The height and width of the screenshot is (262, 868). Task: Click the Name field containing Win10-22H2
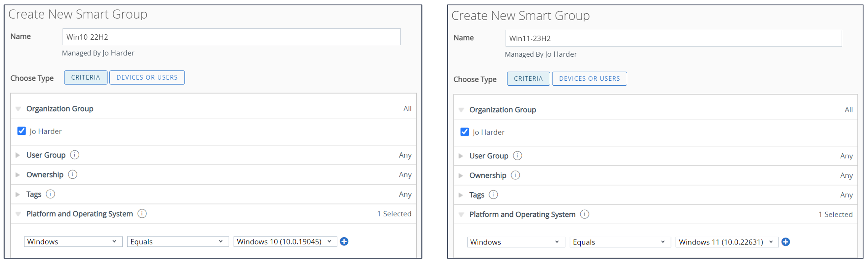231,37
